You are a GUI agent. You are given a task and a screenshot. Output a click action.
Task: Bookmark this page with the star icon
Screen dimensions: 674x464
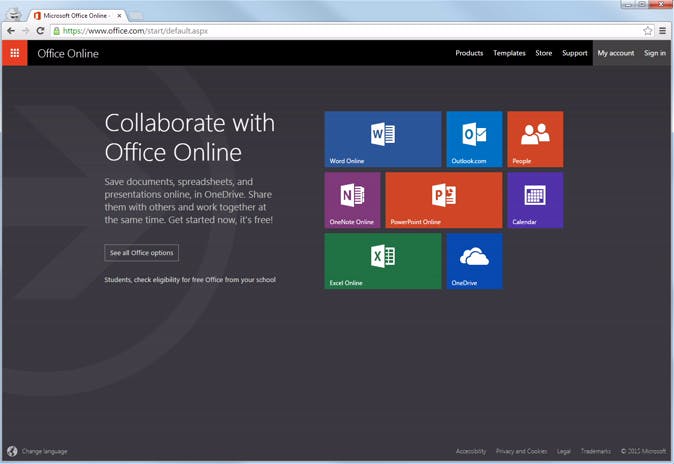pos(648,31)
